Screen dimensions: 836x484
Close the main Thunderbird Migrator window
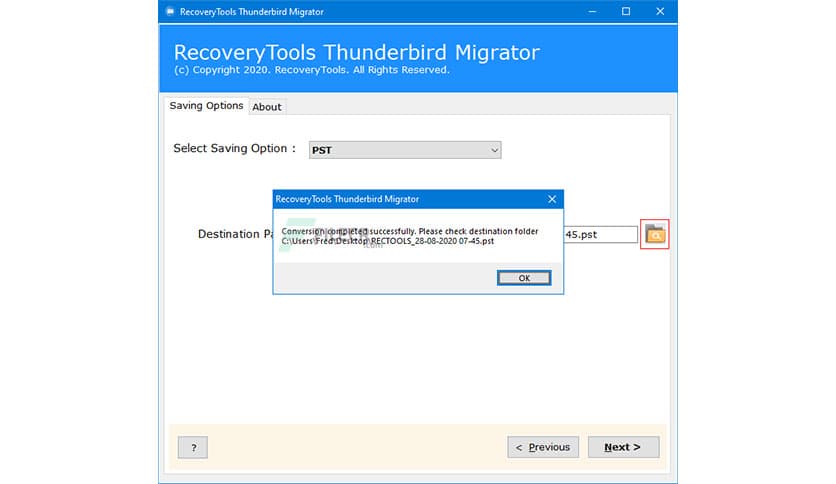660,11
